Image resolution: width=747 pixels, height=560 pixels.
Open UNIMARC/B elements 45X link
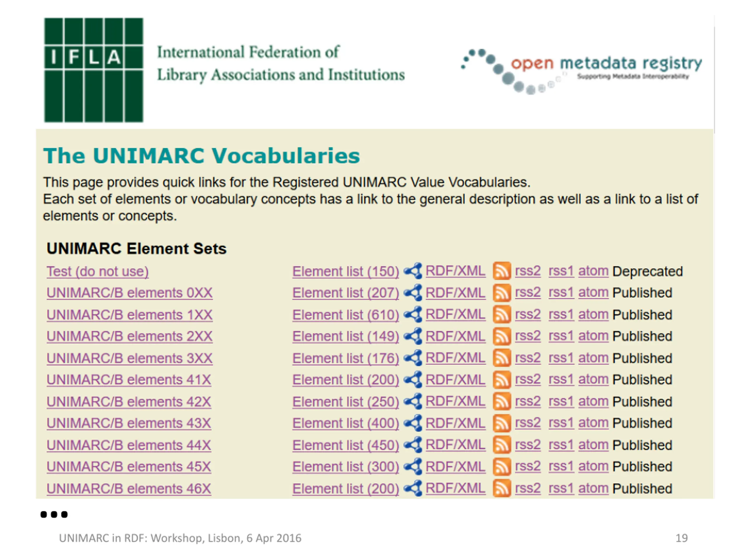point(129,467)
